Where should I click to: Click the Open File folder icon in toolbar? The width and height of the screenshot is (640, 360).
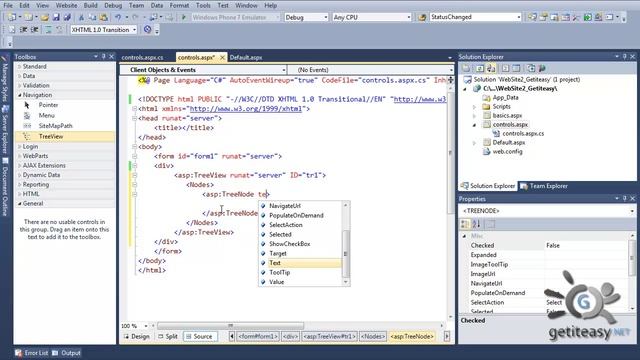[x=44, y=17]
